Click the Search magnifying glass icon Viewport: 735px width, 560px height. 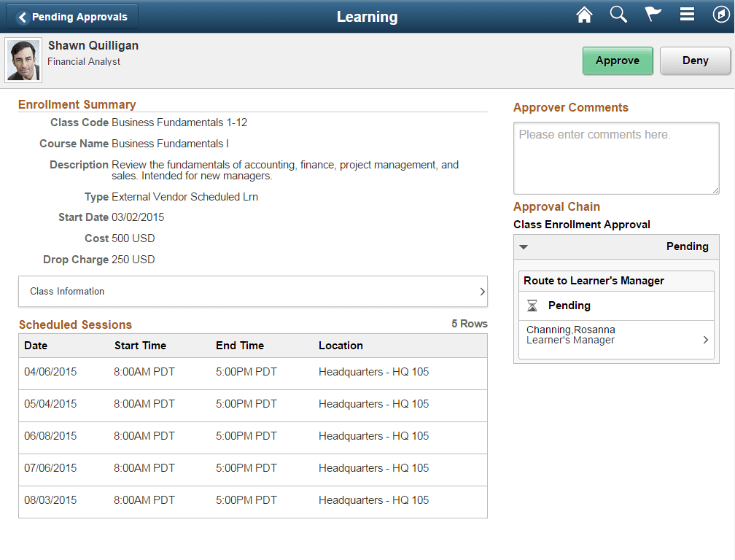tap(618, 15)
